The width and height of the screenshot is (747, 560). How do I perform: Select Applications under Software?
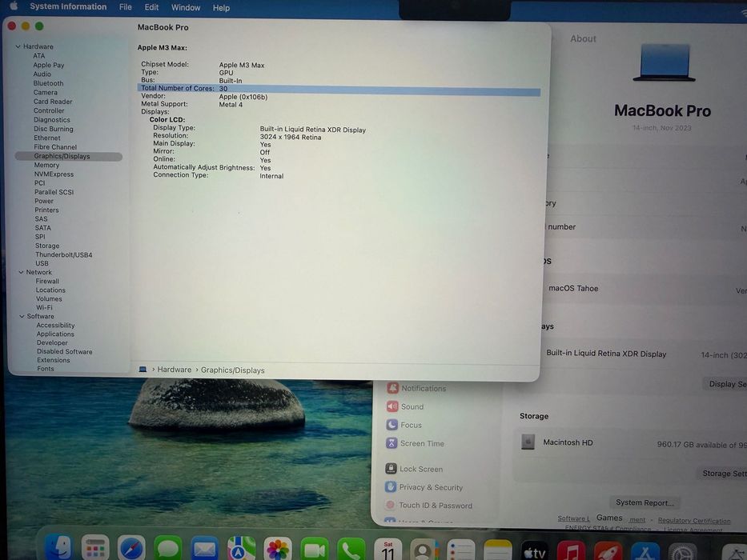[55, 334]
